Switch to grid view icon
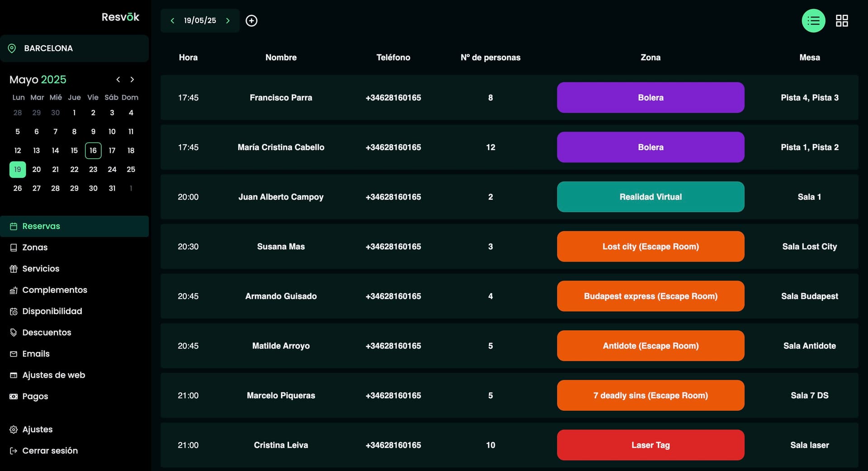The height and width of the screenshot is (471, 868). [841, 21]
